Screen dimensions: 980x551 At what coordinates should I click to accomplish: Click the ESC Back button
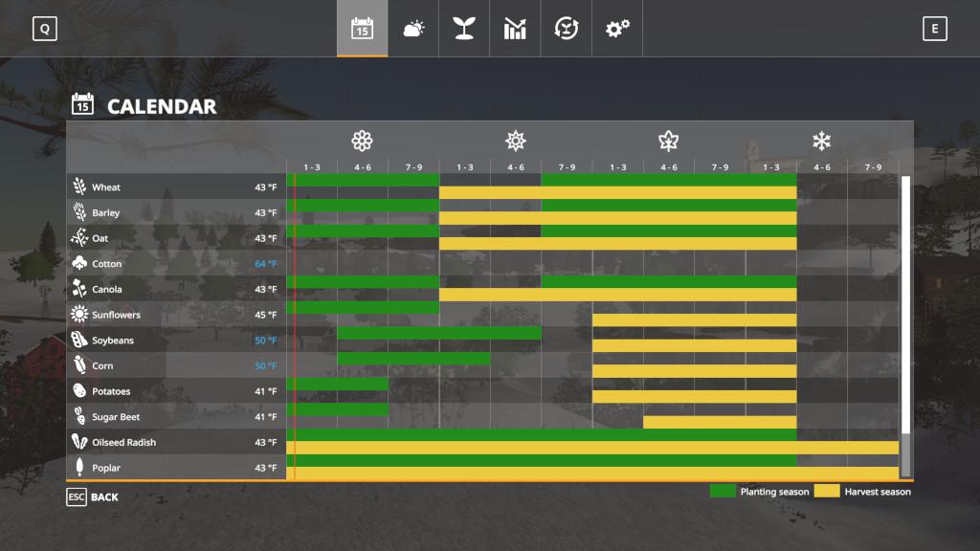click(93, 497)
